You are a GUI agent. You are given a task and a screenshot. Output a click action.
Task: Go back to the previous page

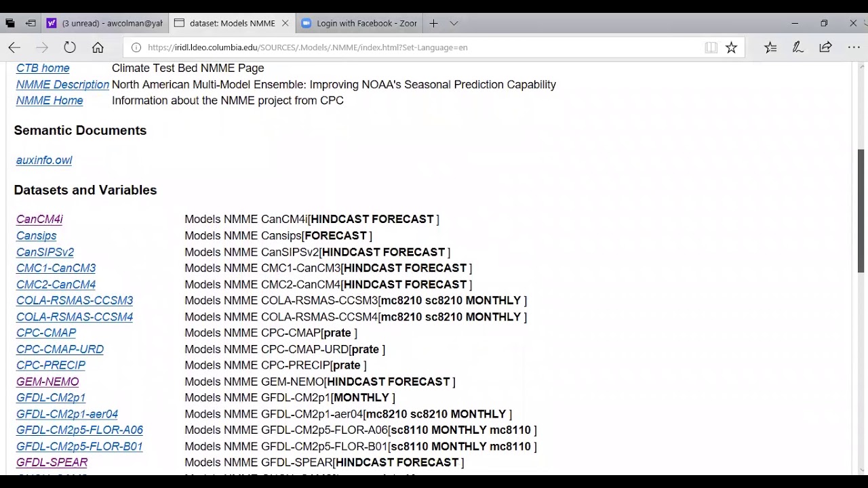click(14, 47)
